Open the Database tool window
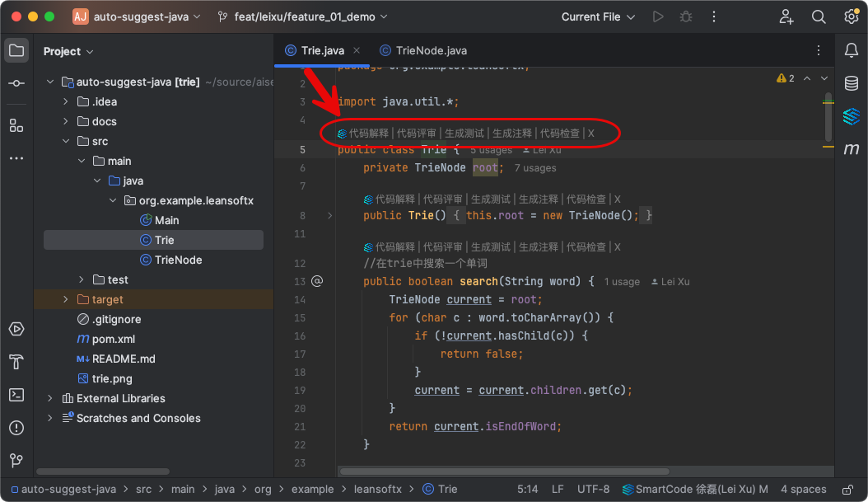This screenshot has height=502, width=868. 852,83
